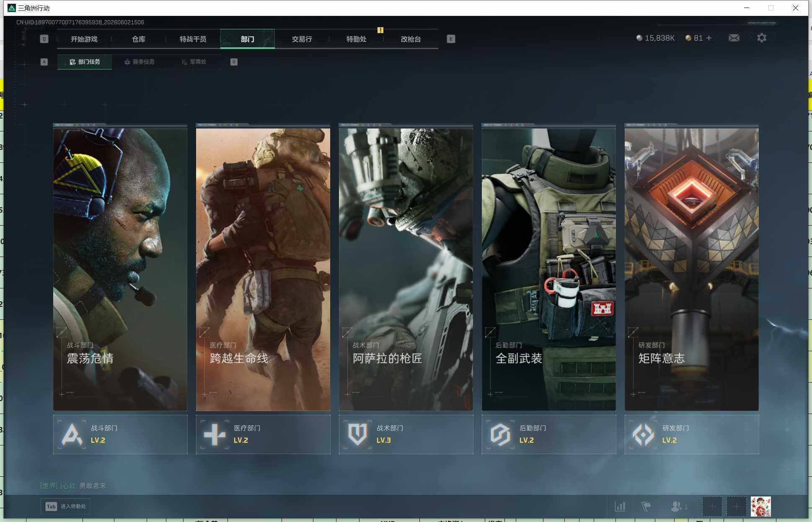812x522 pixels.
Task: Click the yellow exclamation alert badge
Action: [380, 30]
